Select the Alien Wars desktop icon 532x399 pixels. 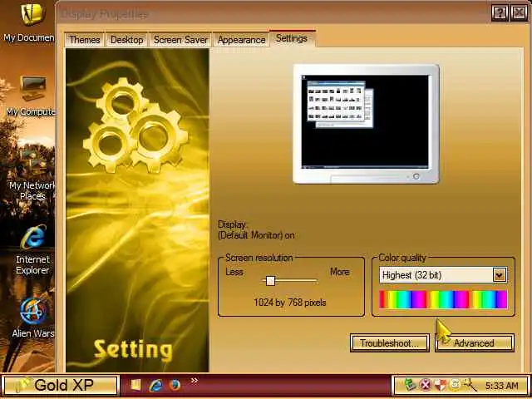pyautogui.click(x=33, y=318)
